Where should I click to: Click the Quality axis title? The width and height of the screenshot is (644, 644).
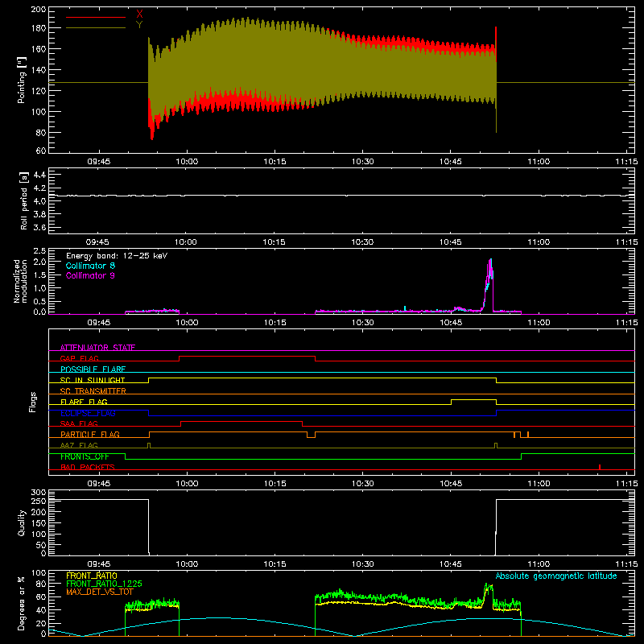(22, 522)
